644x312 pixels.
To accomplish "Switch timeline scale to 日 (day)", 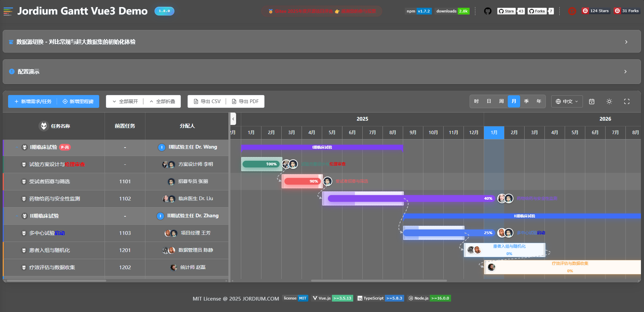I will click(x=489, y=101).
